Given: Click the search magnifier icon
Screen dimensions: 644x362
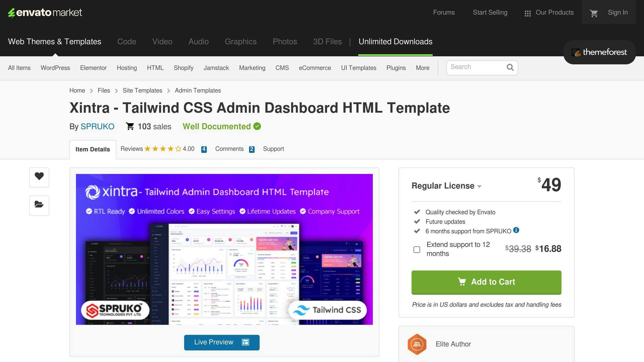Looking at the screenshot, I should coord(510,67).
